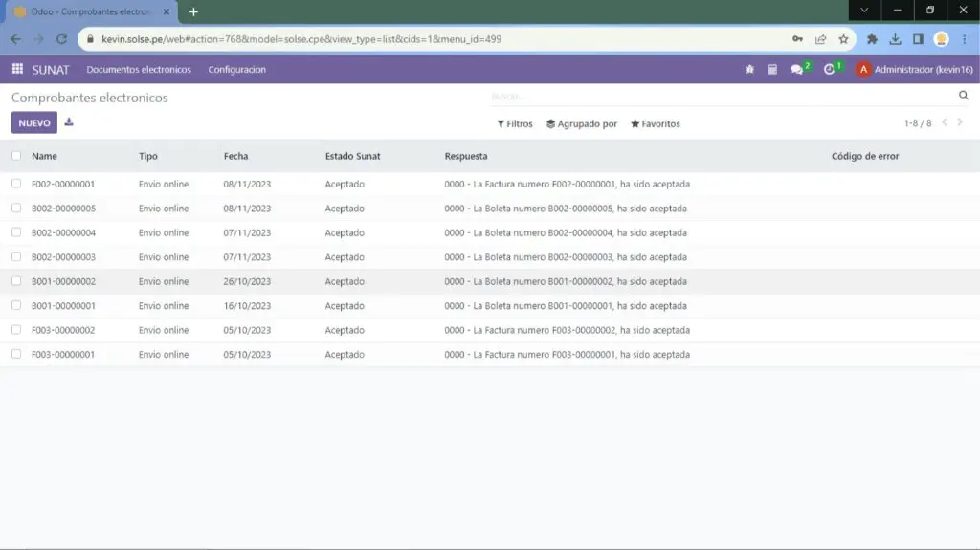Open the conversations messages icon
The image size is (980, 550).
(797, 69)
